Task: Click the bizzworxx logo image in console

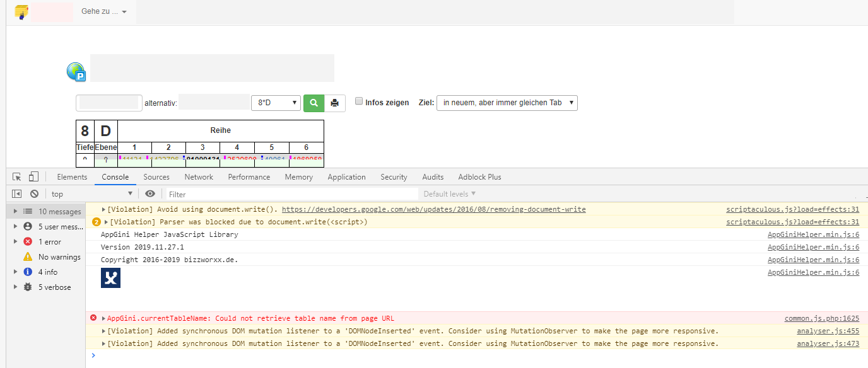Action: pyautogui.click(x=110, y=278)
